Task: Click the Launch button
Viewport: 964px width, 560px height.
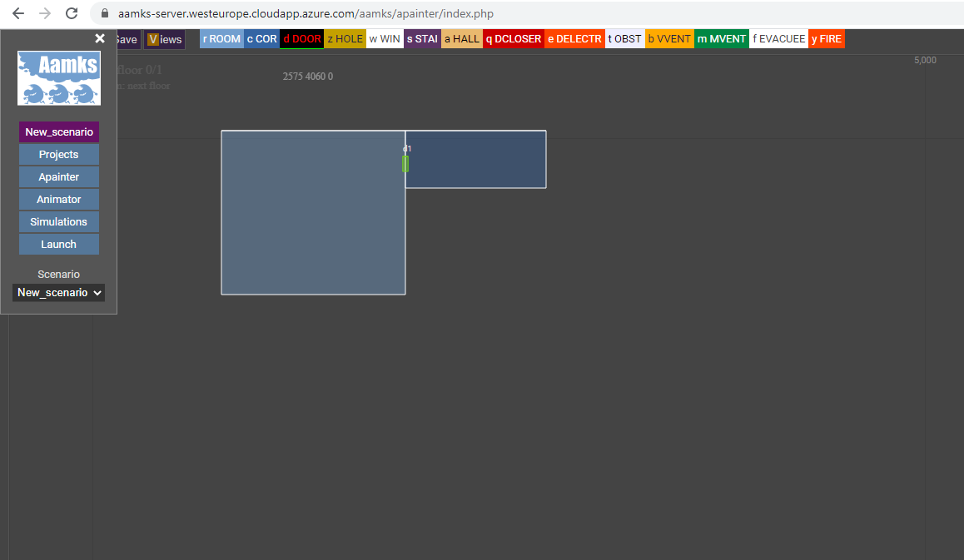Action: (x=59, y=244)
